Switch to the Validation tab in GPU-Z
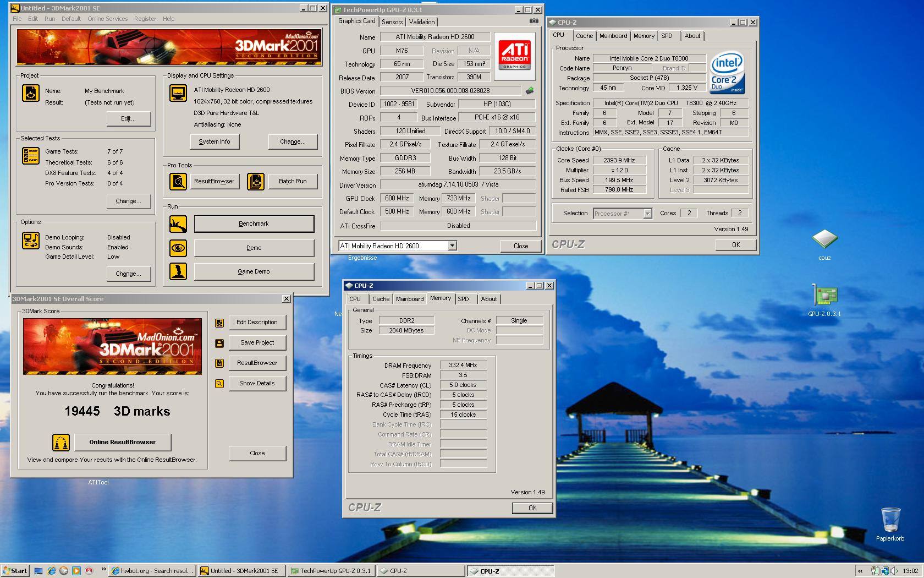 click(x=422, y=22)
